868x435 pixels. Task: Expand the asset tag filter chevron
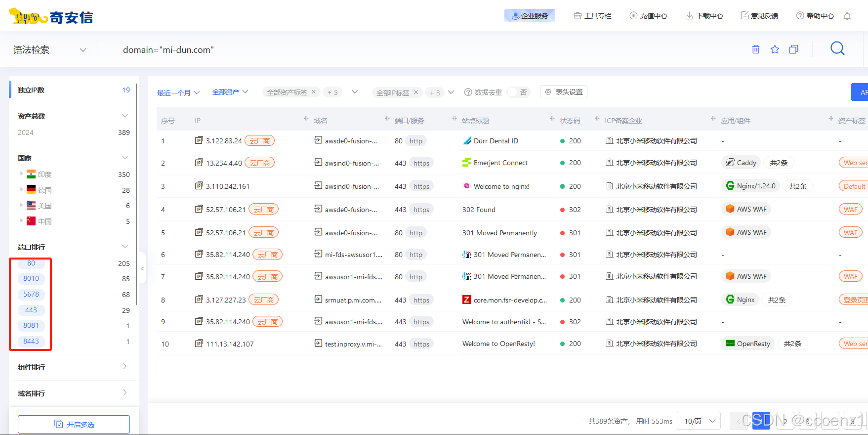point(355,92)
